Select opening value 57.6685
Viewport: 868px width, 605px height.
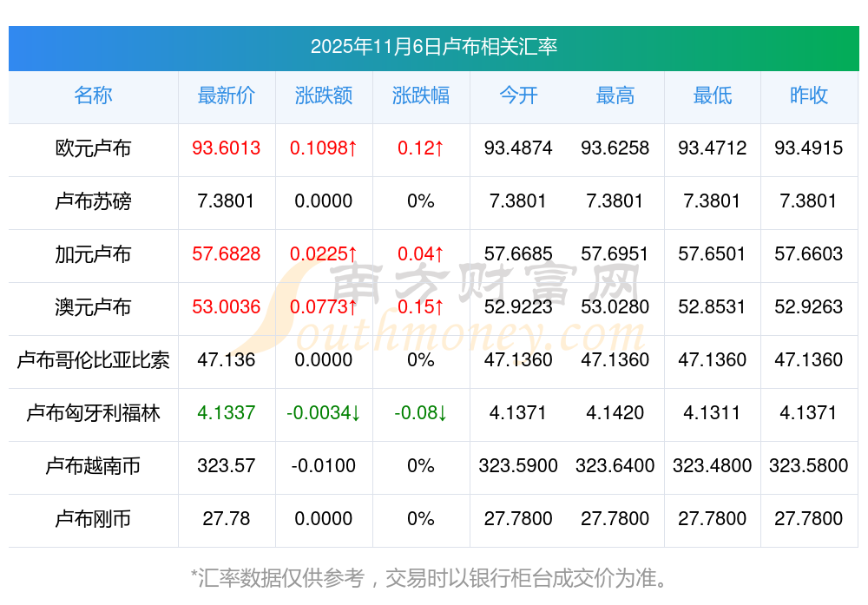(518, 253)
